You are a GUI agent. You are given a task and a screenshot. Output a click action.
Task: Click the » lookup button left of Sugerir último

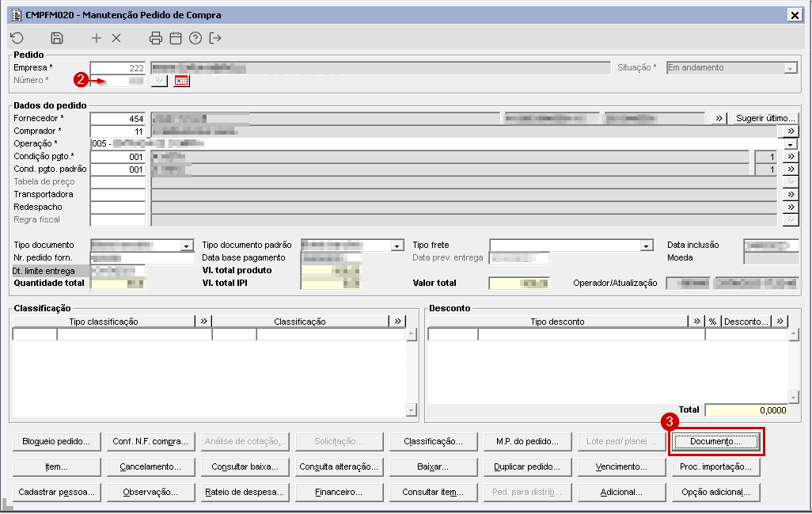click(x=719, y=118)
